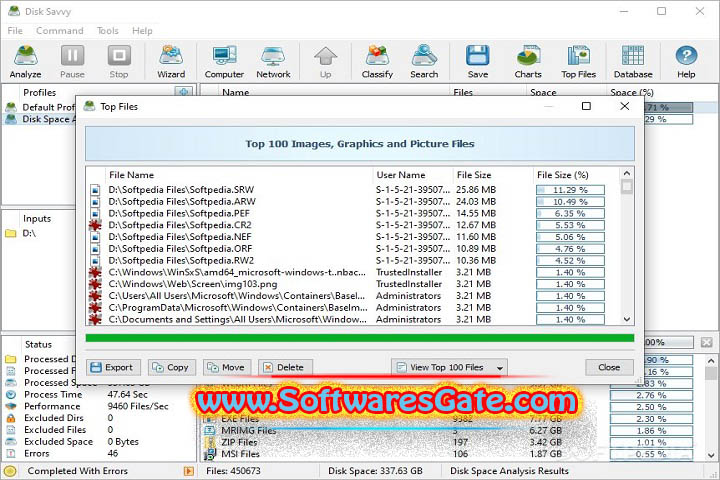Add a profile with the plus icon
Screen dimensions: 720x480
[x=184, y=91]
